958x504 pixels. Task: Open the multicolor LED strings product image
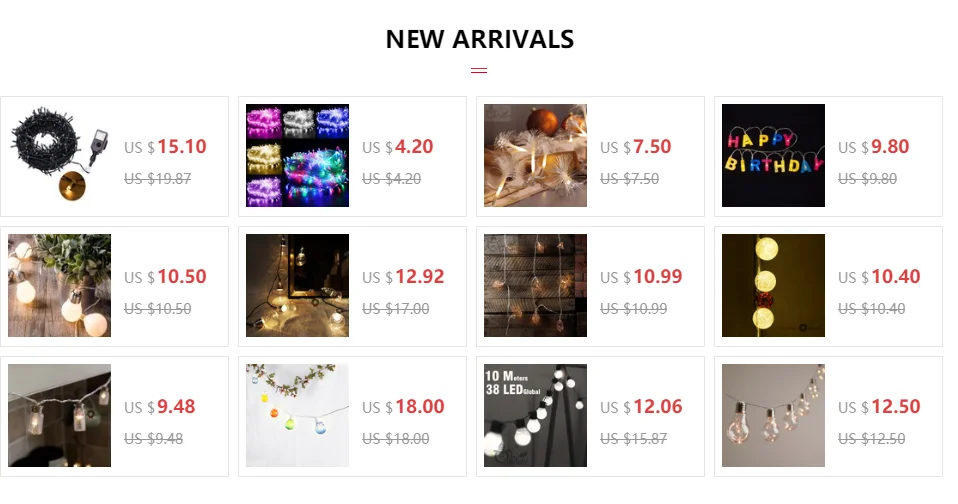pos(298,155)
